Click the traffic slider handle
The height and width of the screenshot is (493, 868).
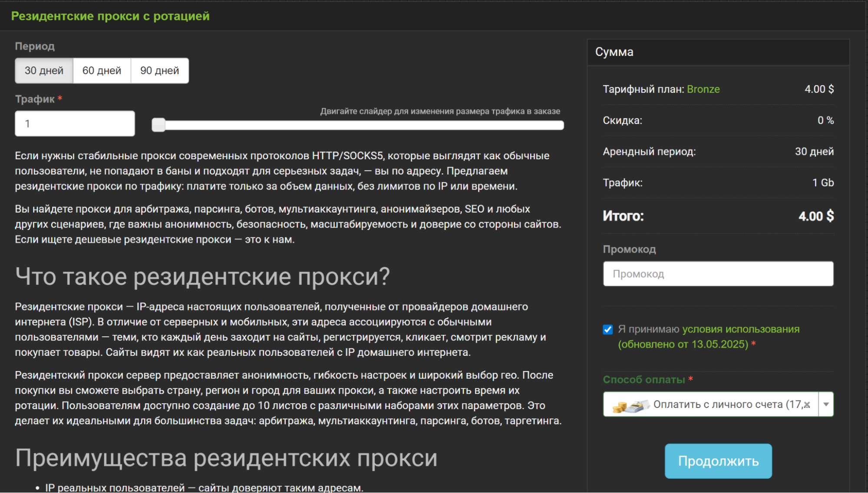coord(158,125)
